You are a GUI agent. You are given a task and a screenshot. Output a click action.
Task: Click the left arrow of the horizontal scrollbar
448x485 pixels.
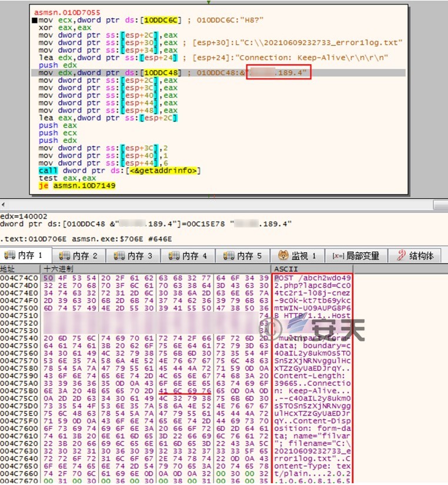click(x=3, y=205)
